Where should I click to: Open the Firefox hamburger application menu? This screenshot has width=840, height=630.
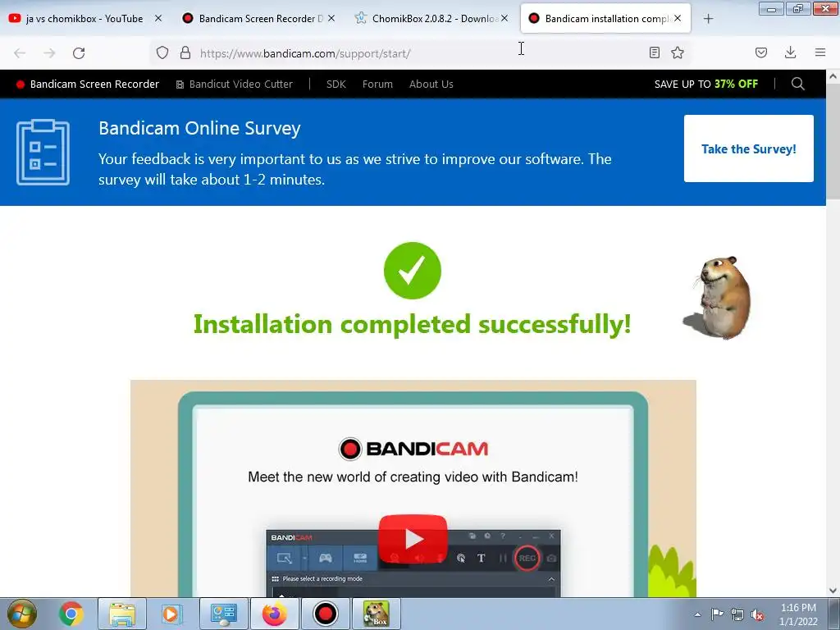(x=820, y=52)
